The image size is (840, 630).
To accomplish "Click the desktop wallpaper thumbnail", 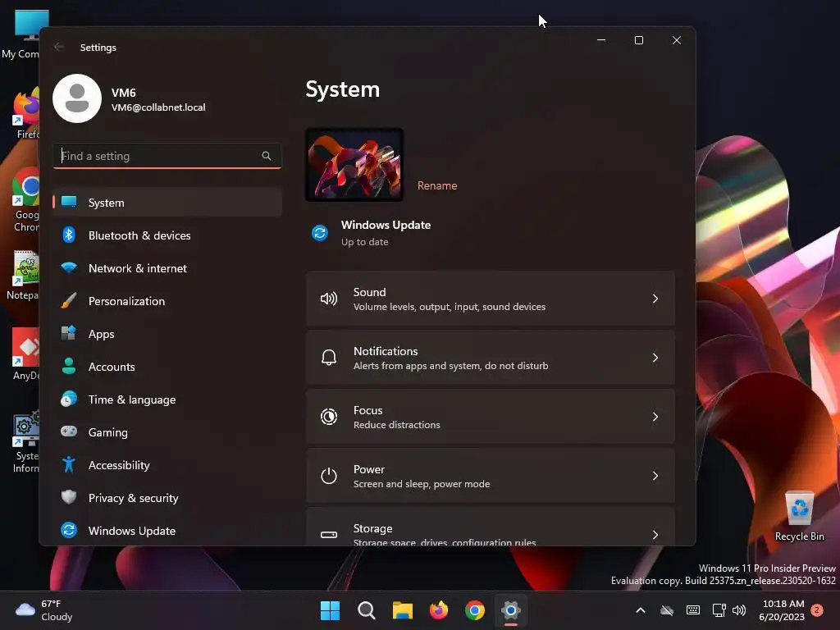I will 354,165.
